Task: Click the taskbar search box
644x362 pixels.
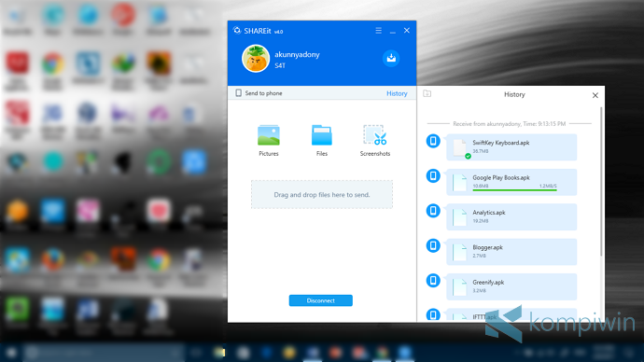Action: pos(103,353)
